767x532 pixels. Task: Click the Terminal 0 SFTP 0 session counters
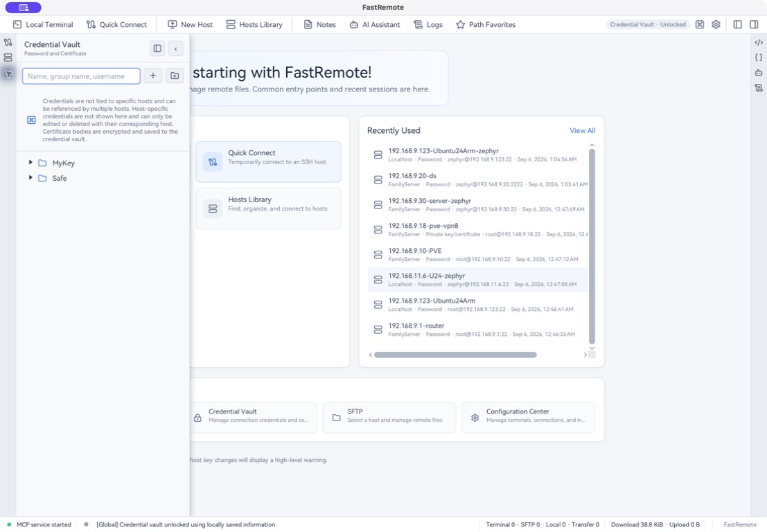542,524
